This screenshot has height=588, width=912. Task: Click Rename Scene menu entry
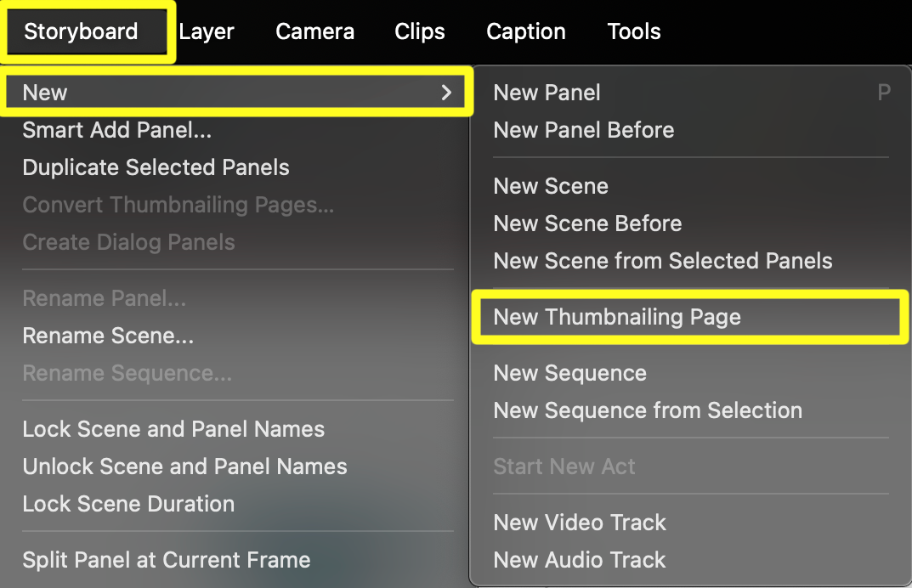[x=108, y=336]
